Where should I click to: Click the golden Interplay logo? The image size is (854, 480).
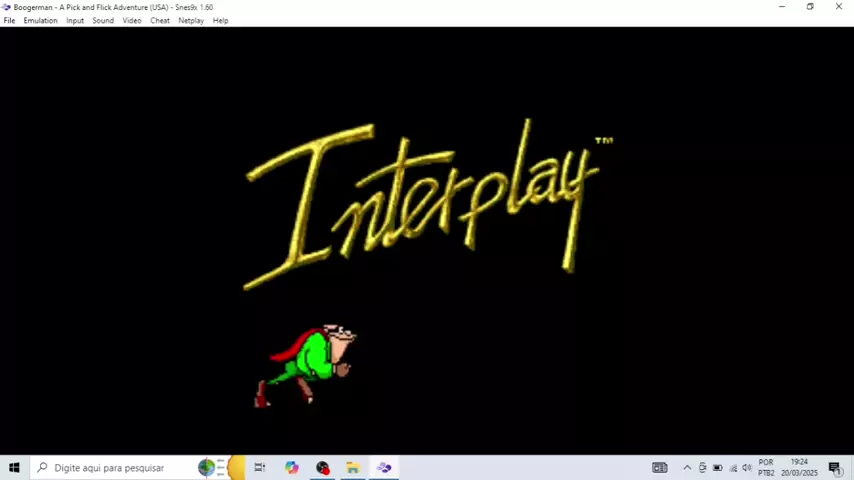point(429,204)
